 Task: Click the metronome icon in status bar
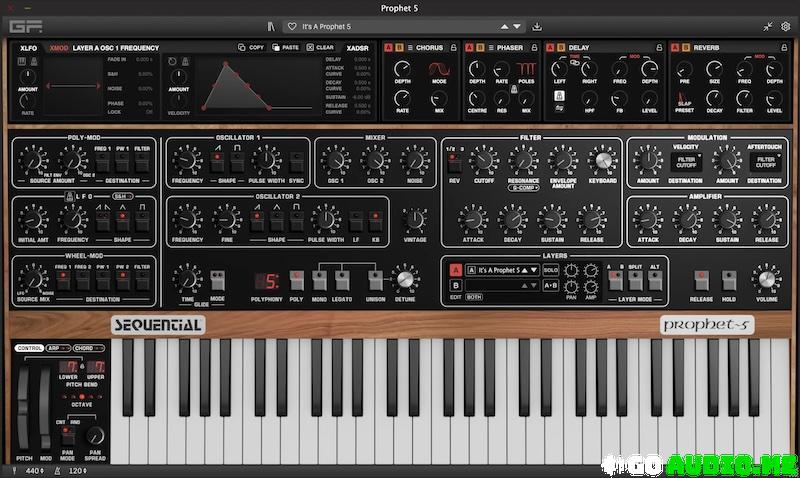(x=57, y=470)
